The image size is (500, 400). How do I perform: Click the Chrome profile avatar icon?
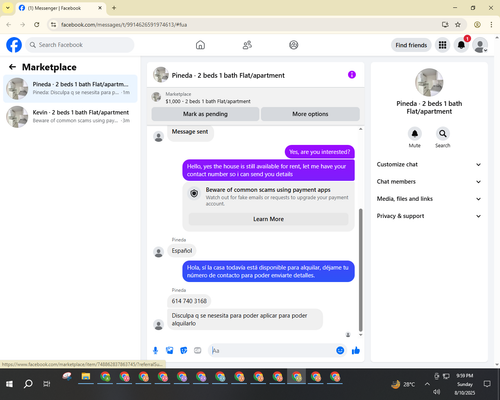[477, 25]
